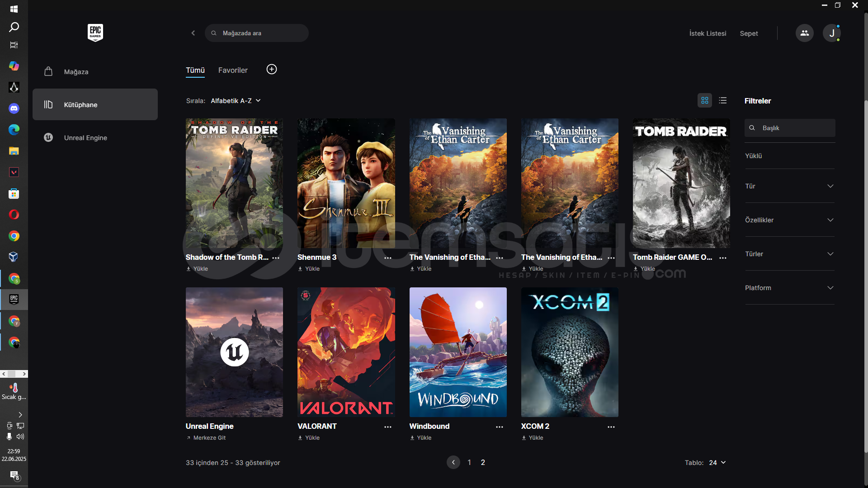Click the Mağazada ara search field
The width and height of the screenshot is (868, 488).
pyautogui.click(x=257, y=33)
